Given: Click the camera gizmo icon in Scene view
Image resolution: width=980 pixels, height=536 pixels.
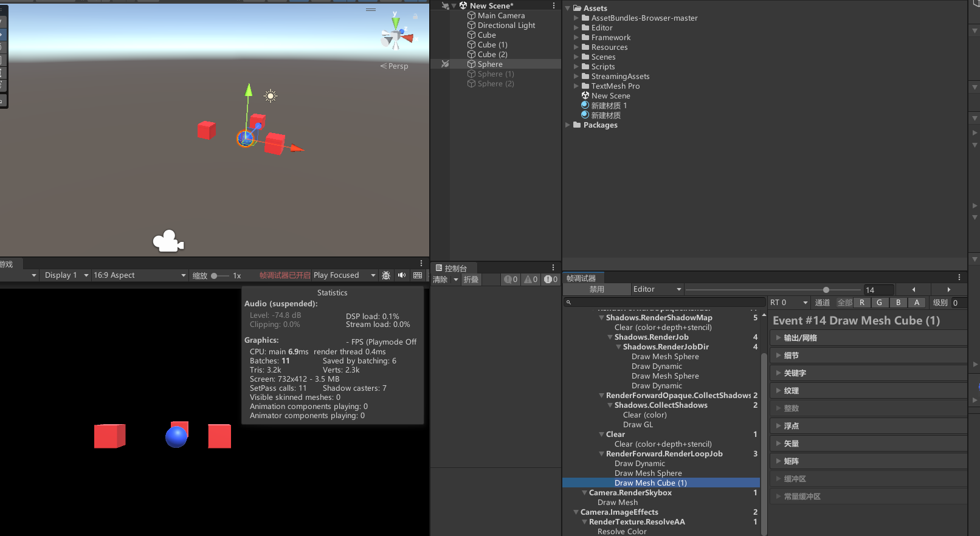Looking at the screenshot, I should click(168, 241).
